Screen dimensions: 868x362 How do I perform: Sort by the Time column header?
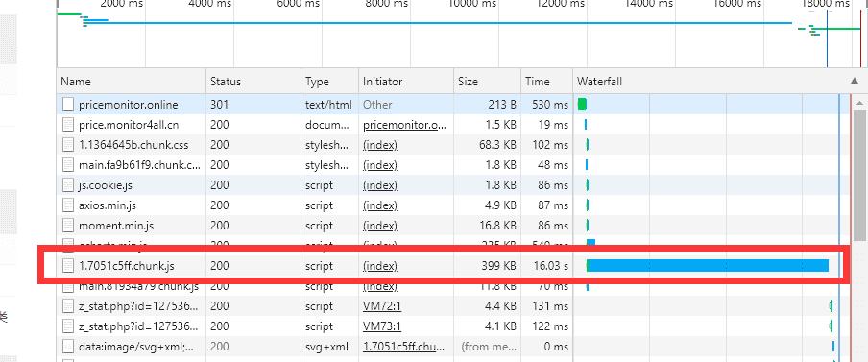click(x=547, y=82)
